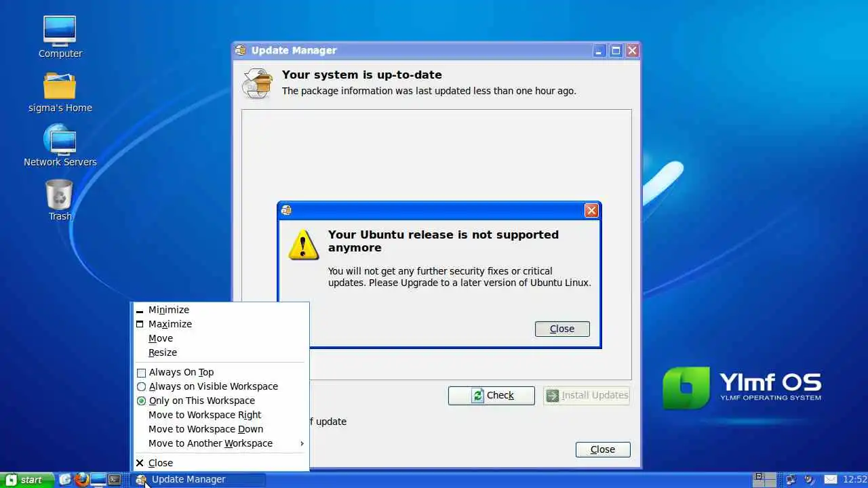
Task: Choose Maximize from the window menu
Action: [x=220, y=324]
